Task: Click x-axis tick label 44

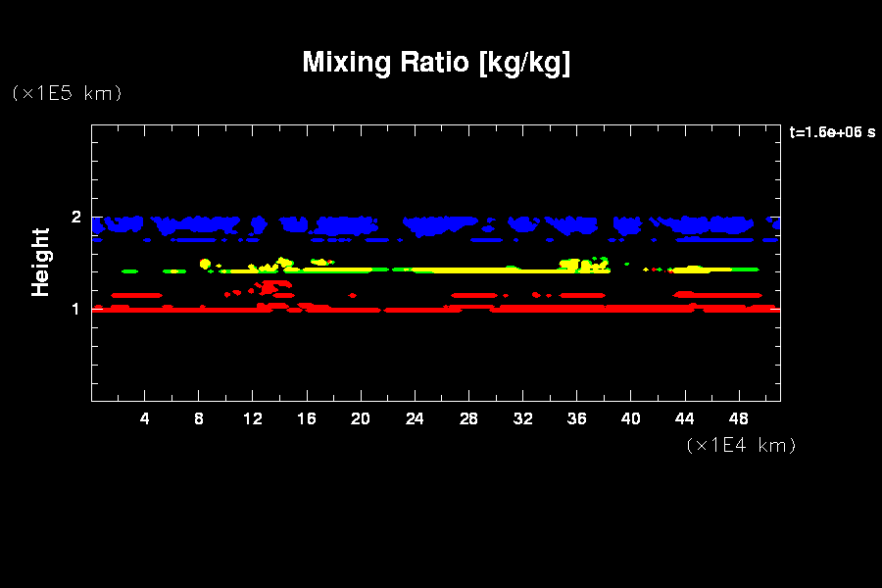Action: [684, 418]
